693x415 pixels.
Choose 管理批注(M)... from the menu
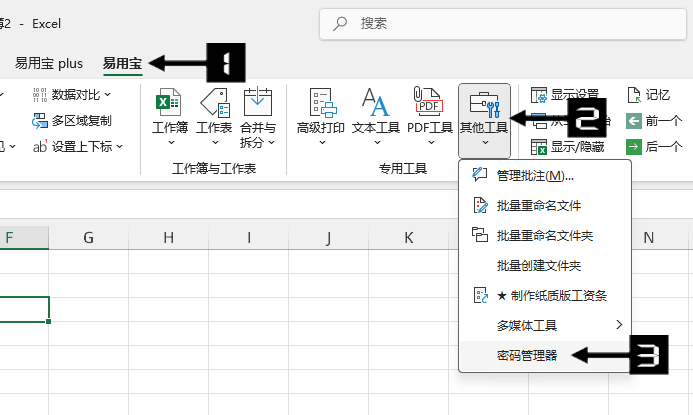[x=545, y=175]
